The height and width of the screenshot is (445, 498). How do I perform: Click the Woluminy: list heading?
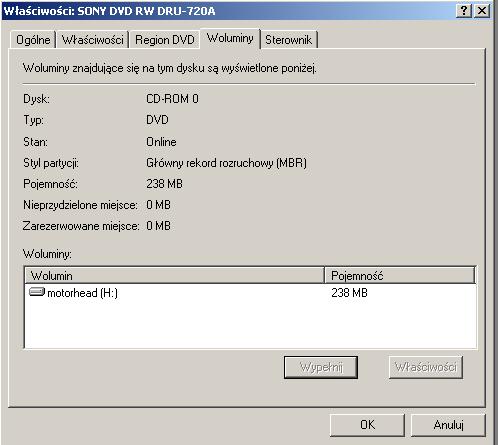click(x=47, y=254)
